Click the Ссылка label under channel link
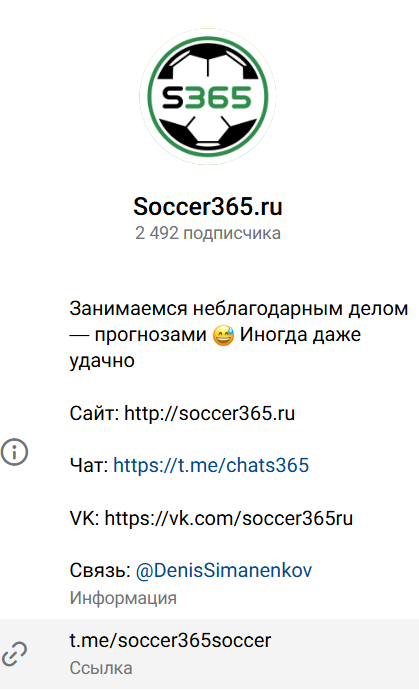Screen dimensions: 419x690 [101, 668]
